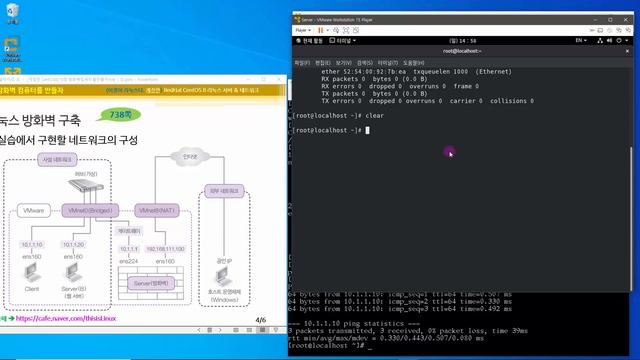This screenshot has height=360, width=640.
Task: Click the VMware CD/DVD device icon
Action: click(x=610, y=30)
